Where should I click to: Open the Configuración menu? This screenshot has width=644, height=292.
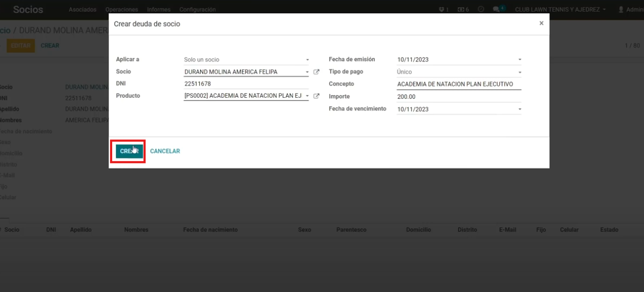point(198,10)
